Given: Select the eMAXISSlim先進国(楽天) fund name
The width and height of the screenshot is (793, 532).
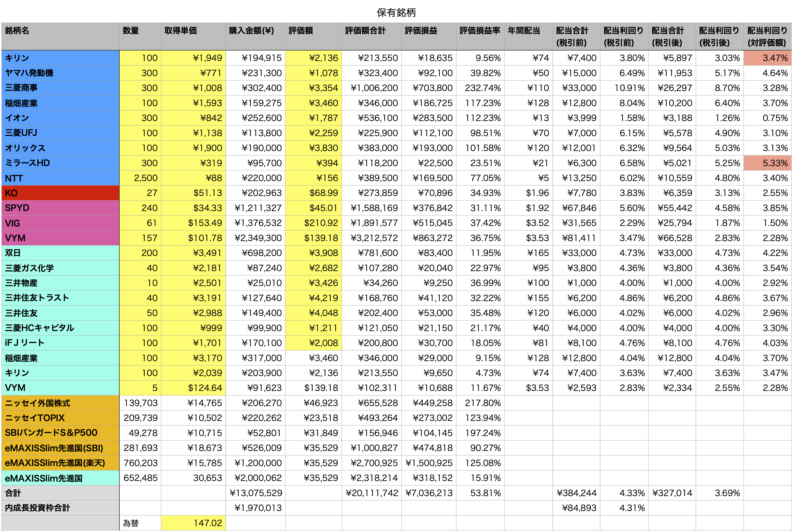Looking at the screenshot, I should click(55, 463).
